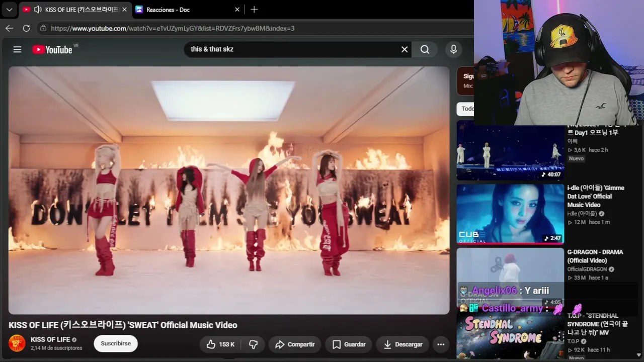Screen dimensions: 644x362
Task: Save the video with Guardar
Action: [349, 344]
